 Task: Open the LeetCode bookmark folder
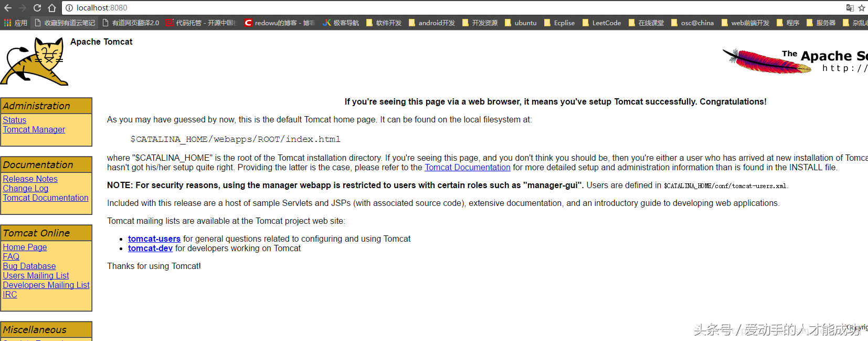point(601,23)
